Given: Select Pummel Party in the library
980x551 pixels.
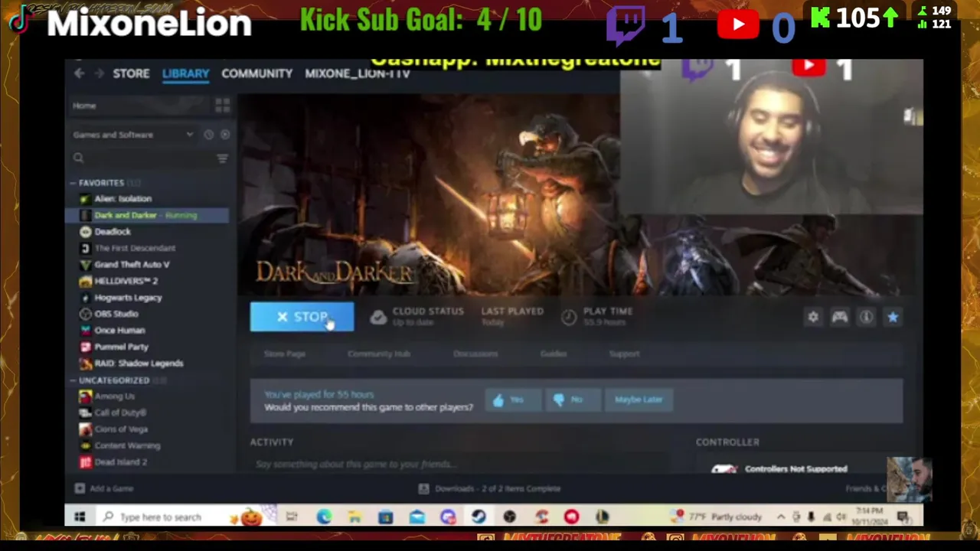Looking at the screenshot, I should point(121,347).
